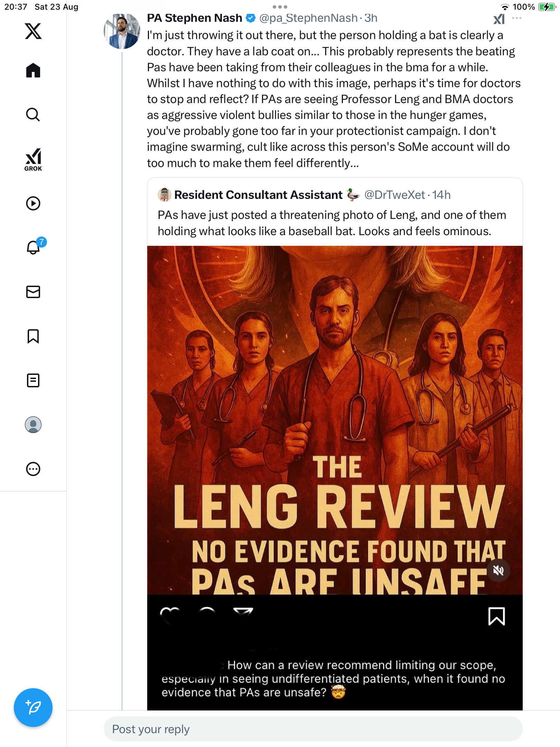This screenshot has height=747, width=560.
Task: Expand the More options circle menu
Action: point(33,469)
